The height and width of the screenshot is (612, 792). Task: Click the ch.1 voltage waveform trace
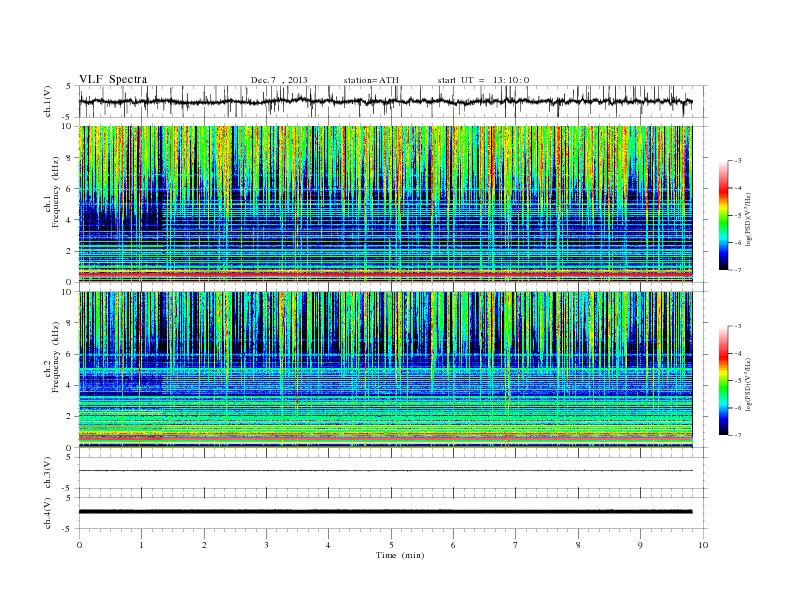385,101
